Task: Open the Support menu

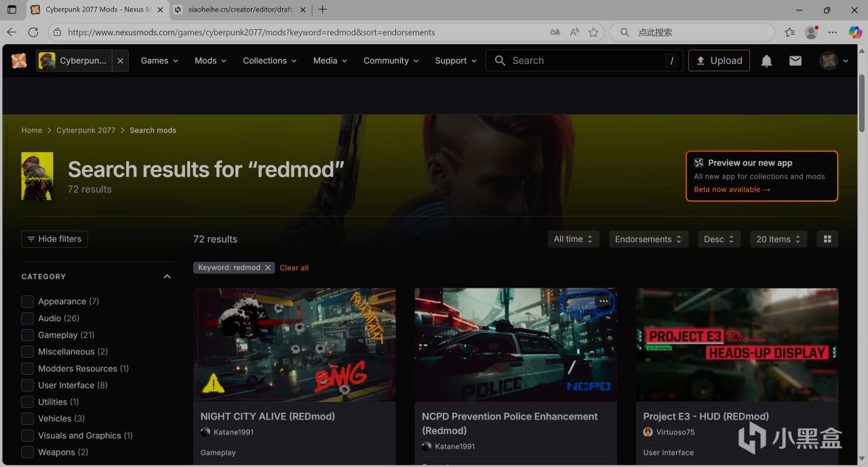Action: [x=456, y=60]
